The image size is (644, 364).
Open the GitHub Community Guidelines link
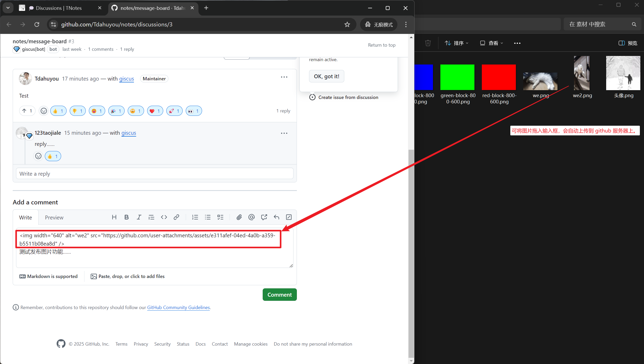(x=178, y=307)
